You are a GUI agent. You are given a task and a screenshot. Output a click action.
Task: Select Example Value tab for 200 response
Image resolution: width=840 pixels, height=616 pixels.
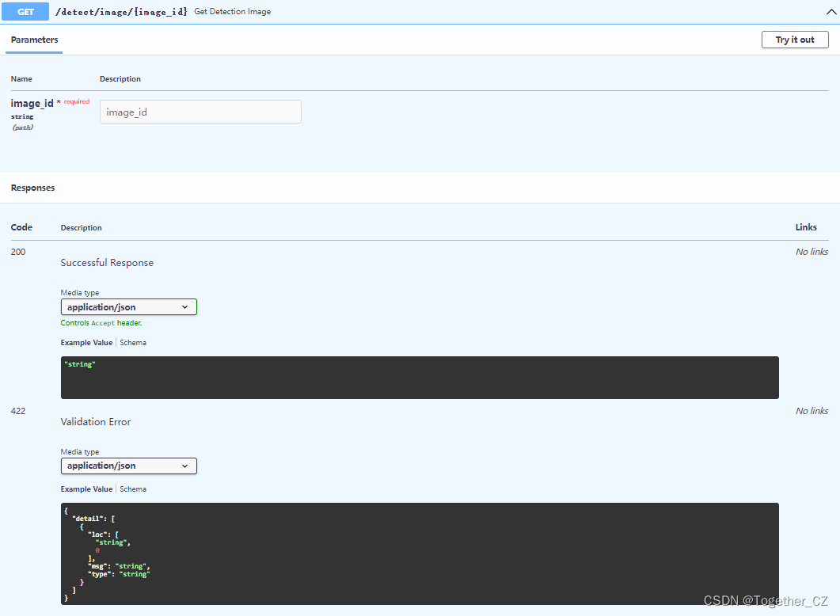86,342
